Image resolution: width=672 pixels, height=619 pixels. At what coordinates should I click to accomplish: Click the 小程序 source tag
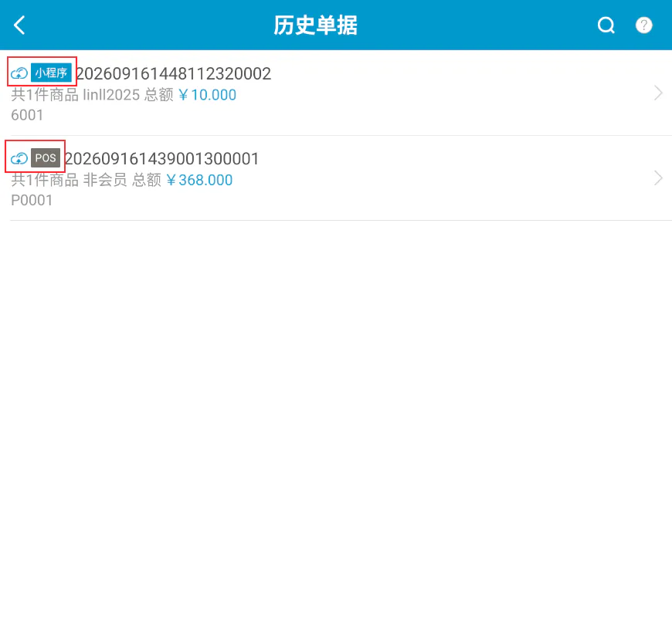pos(51,73)
